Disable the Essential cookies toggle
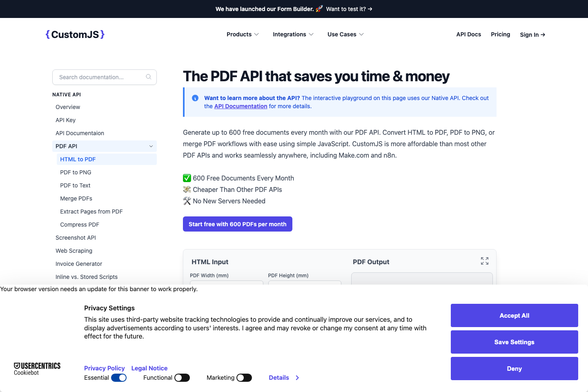 click(x=119, y=378)
